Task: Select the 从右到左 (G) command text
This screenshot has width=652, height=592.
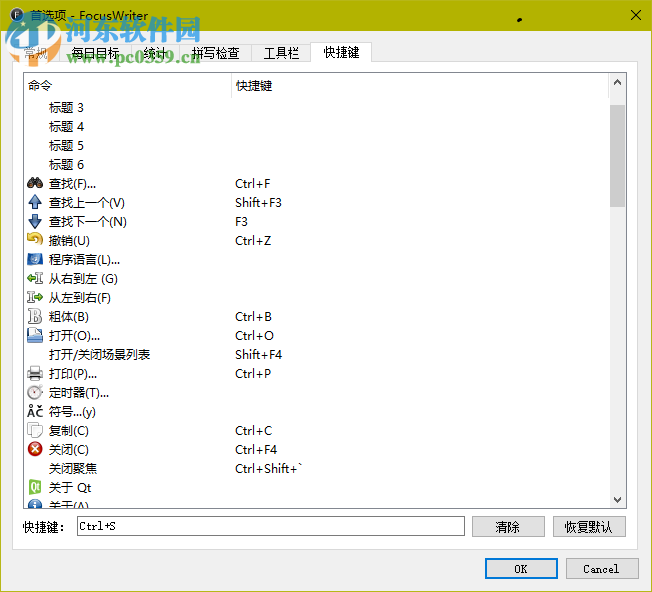Action: point(83,279)
